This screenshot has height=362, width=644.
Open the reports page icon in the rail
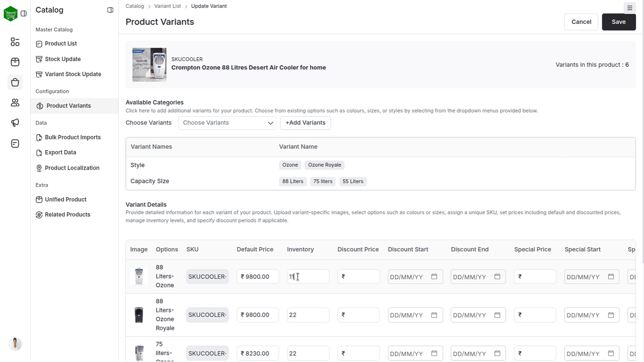pyautogui.click(x=15, y=144)
